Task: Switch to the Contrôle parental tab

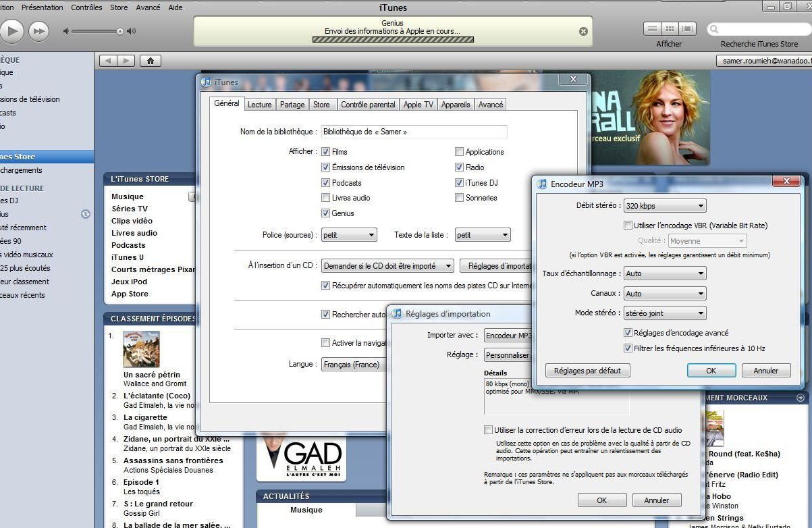Action: (x=368, y=105)
